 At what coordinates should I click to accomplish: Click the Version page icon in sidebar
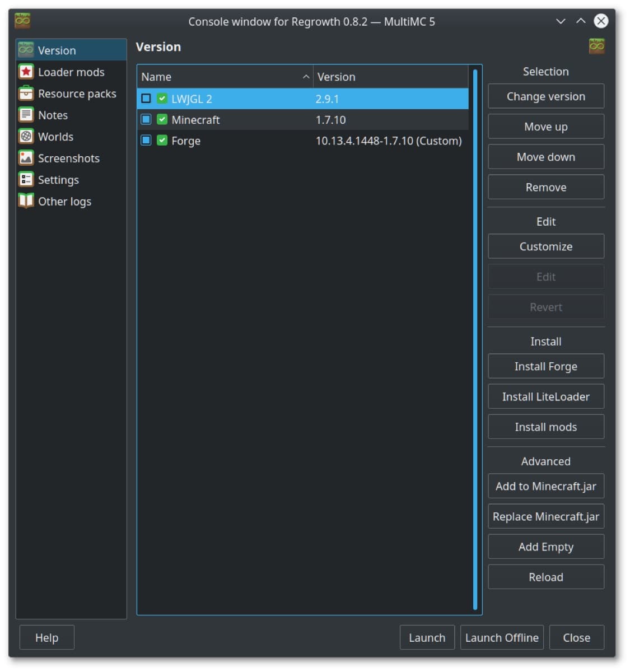tap(26, 50)
